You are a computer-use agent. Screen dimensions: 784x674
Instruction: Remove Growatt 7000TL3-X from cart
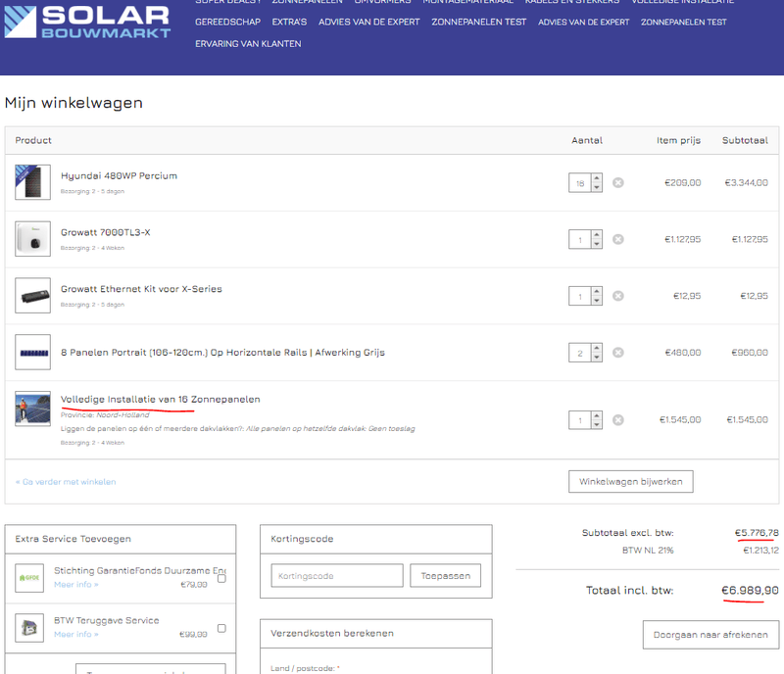(x=618, y=239)
